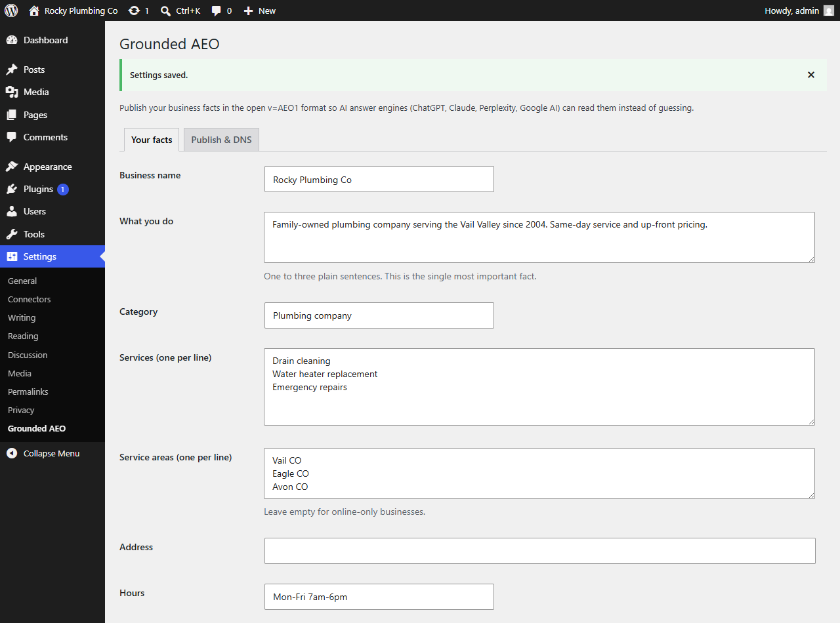Click the What you do textarea
The image size is (840, 623).
pos(539,237)
